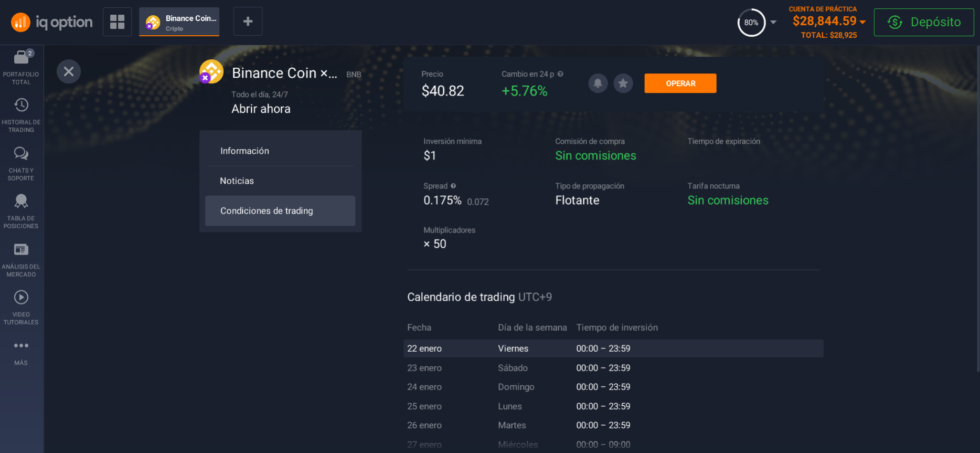Click the Día de la semana header
Screen dimensions: 980x453
[x=532, y=328]
